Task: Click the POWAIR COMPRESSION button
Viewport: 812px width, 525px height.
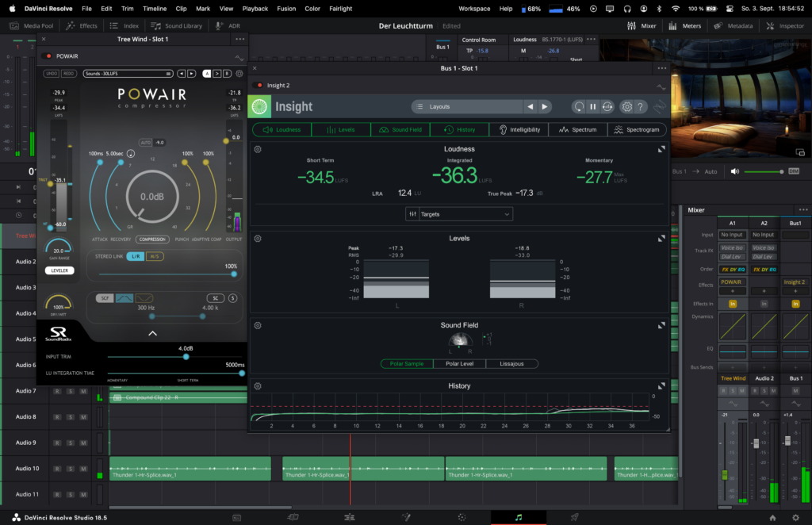Action: [x=152, y=240]
